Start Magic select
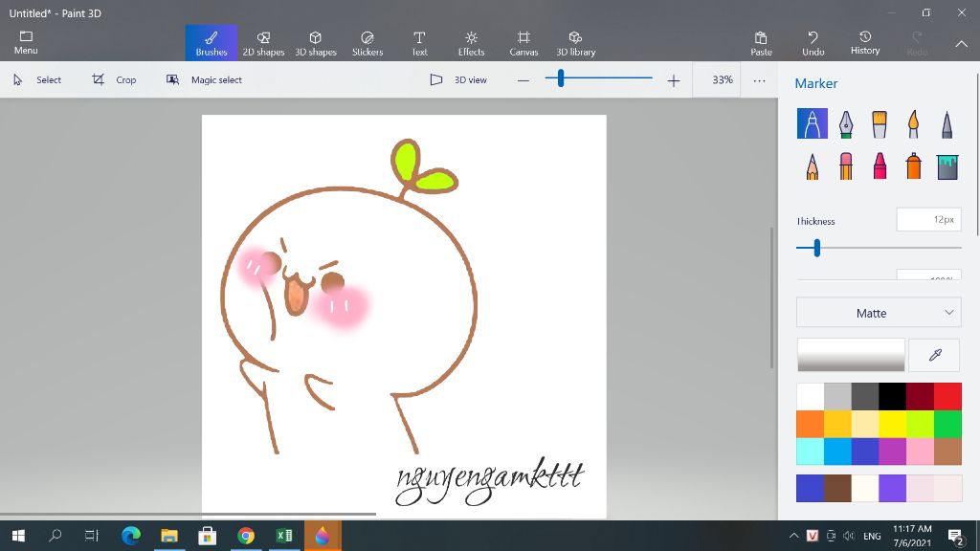Image resolution: width=980 pixels, height=551 pixels. [x=205, y=80]
